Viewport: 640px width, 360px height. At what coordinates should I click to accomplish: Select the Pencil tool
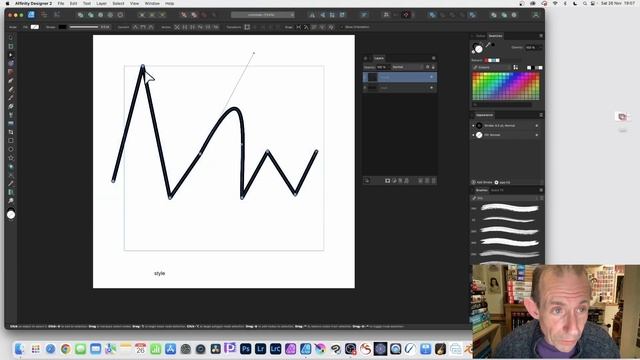11,89
